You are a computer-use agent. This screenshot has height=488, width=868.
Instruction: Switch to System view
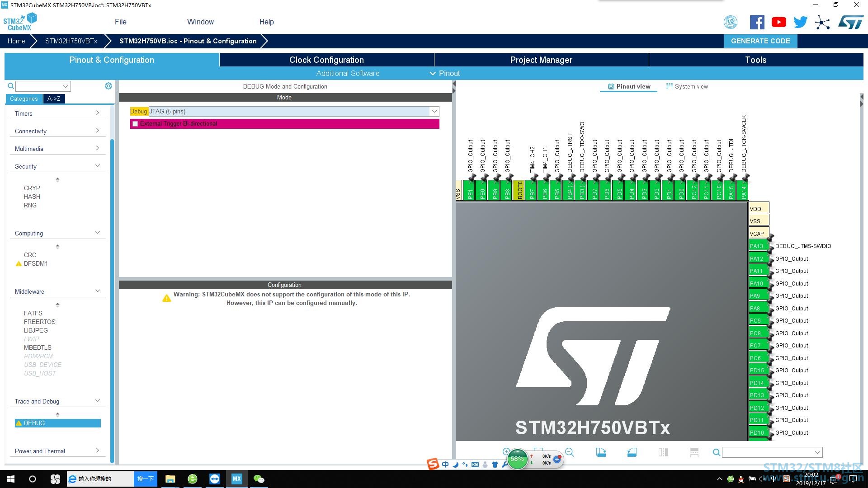click(687, 86)
